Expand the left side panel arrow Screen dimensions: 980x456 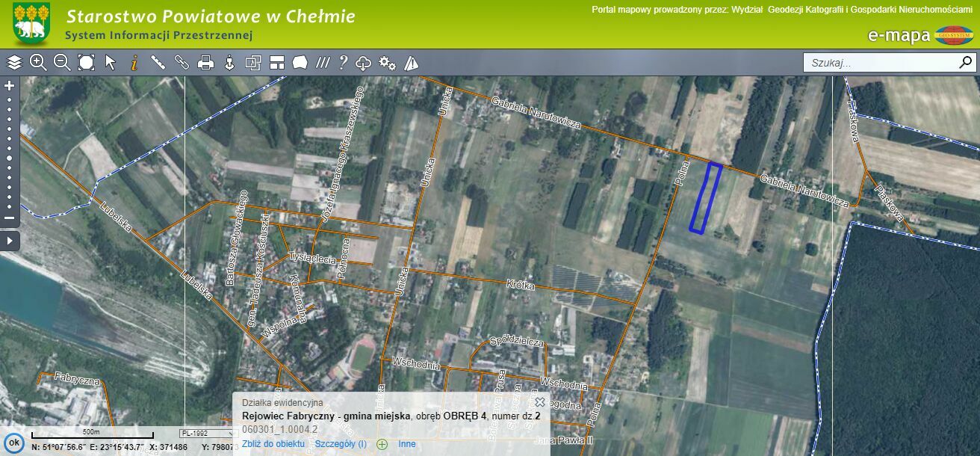[x=10, y=241]
